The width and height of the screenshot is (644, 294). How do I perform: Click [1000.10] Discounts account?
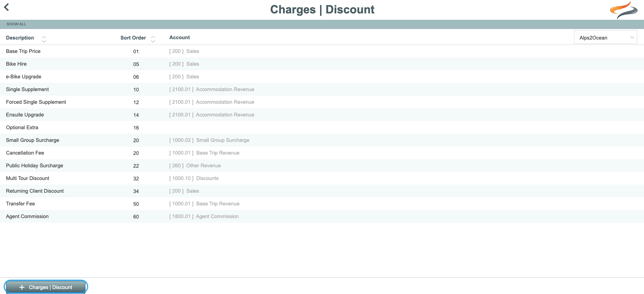click(194, 178)
